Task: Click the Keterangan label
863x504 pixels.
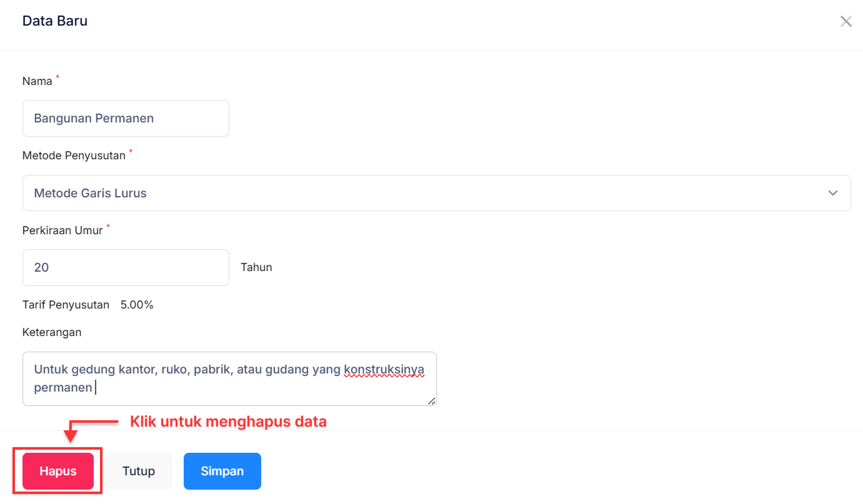Action: [x=52, y=332]
